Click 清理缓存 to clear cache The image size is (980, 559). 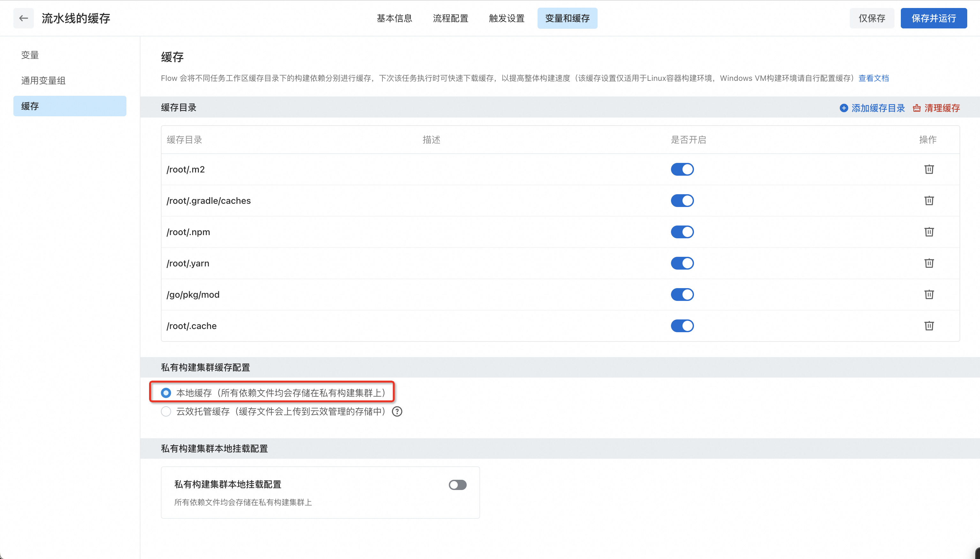pos(936,108)
